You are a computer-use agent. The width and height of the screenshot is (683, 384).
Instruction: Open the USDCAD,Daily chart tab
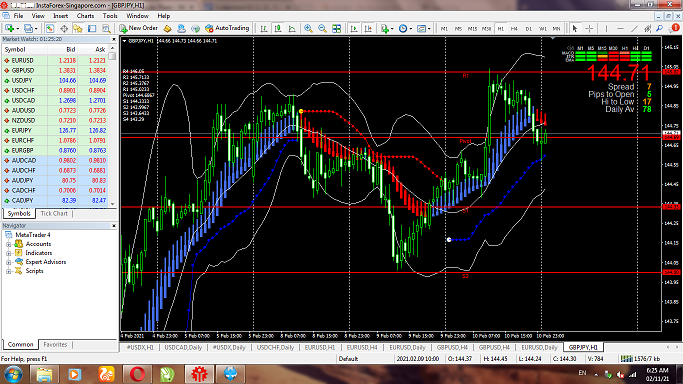click(x=183, y=347)
